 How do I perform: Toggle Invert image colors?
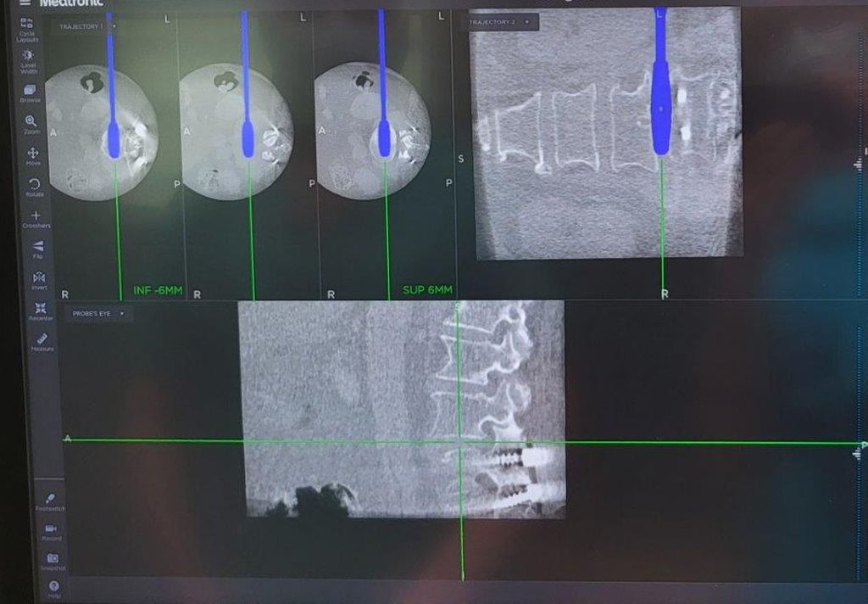(38, 278)
